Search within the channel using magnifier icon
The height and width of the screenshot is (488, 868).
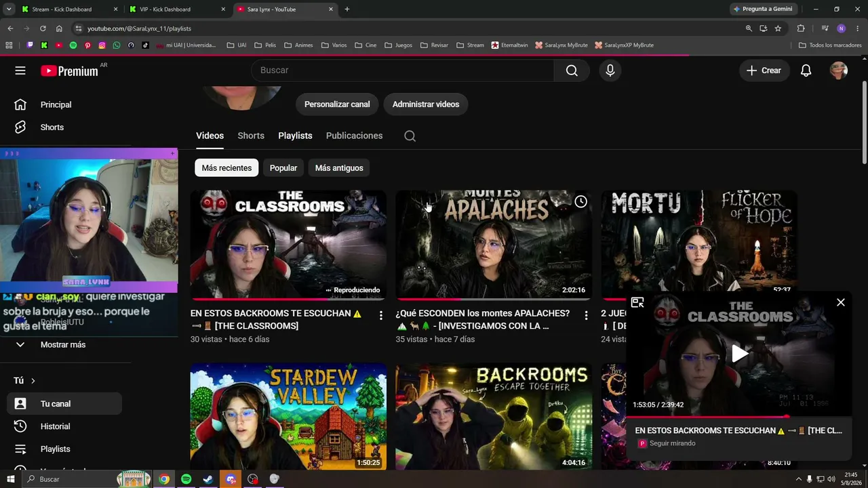410,136
